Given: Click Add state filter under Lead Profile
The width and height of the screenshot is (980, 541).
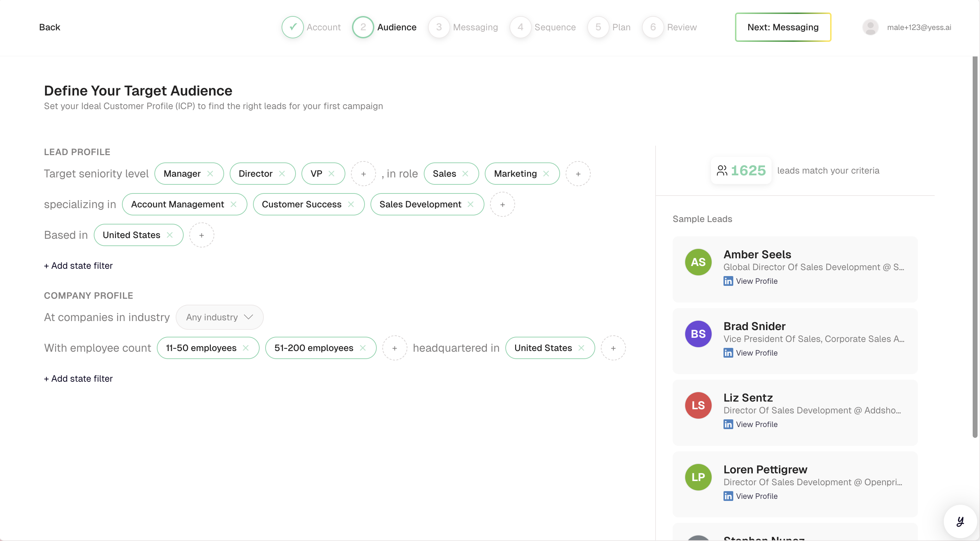Looking at the screenshot, I should click(78, 266).
